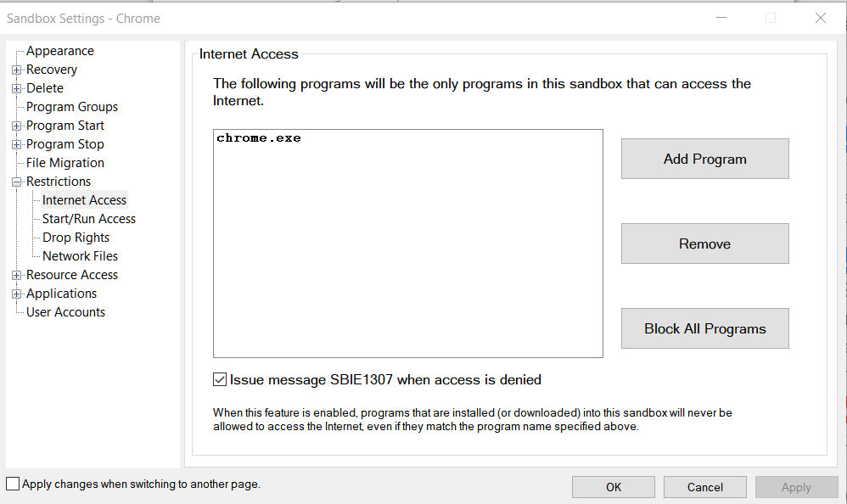Expand the Applications tree node
Screen dimensions: 847x504
17,294
